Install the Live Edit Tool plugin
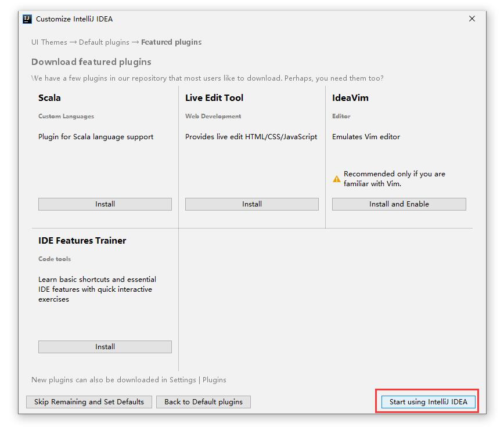 [251, 204]
